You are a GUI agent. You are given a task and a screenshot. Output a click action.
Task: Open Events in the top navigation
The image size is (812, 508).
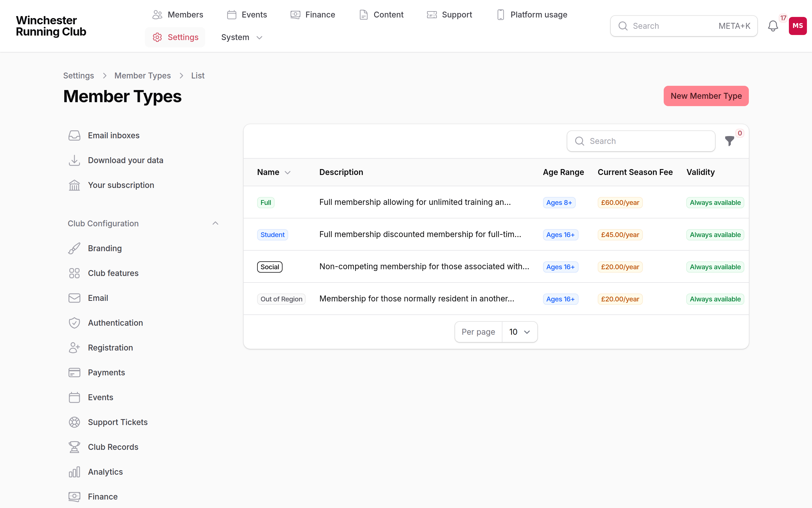pyautogui.click(x=247, y=15)
